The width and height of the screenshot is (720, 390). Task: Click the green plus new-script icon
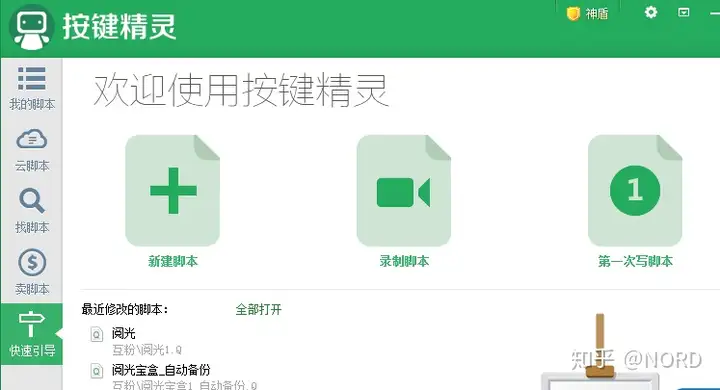point(173,191)
